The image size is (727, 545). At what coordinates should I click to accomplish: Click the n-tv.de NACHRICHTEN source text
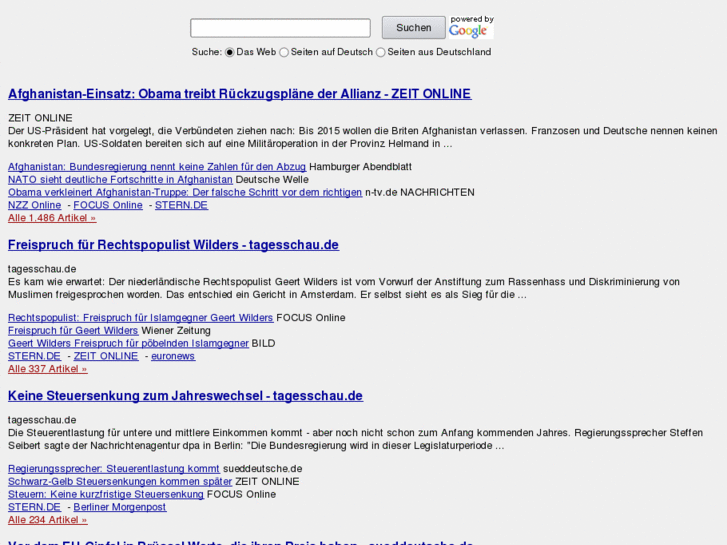point(420,192)
